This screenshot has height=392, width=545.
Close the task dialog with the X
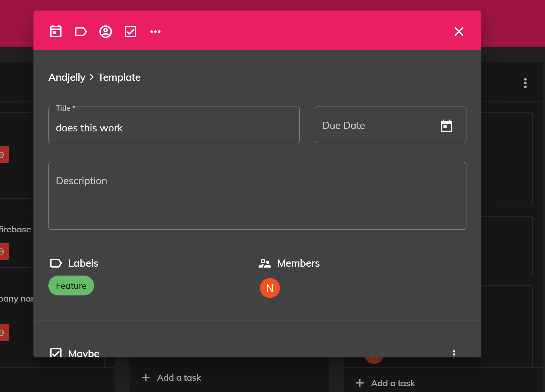(x=459, y=32)
